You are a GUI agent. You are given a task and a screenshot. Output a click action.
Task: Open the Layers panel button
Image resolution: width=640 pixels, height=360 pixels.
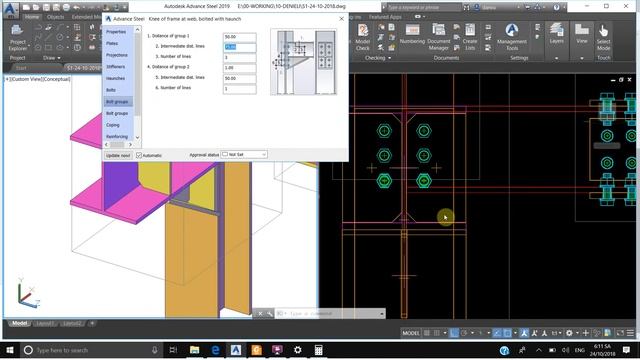(556, 35)
